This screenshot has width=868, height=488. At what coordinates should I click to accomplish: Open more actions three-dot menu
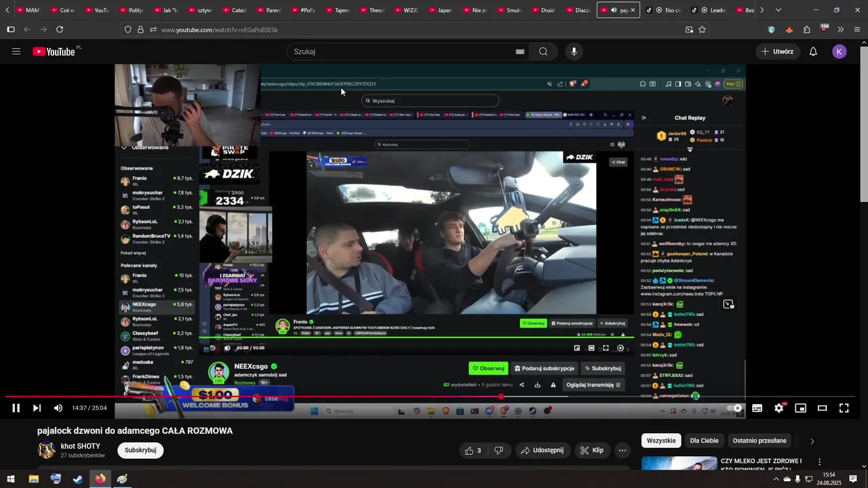click(622, 451)
